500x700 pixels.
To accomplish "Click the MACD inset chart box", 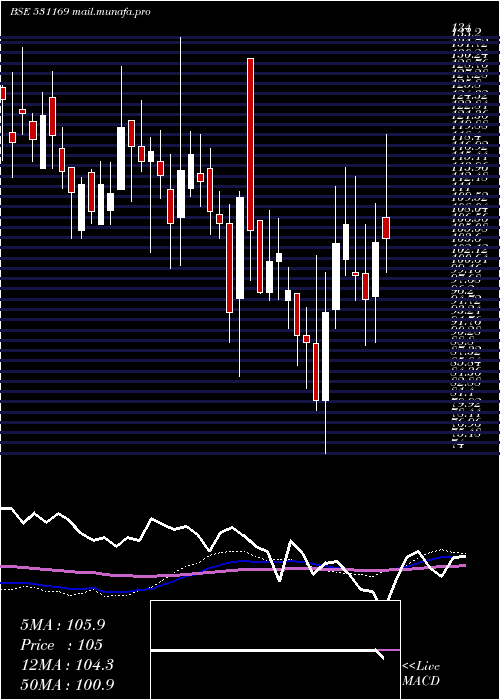I will (x=275, y=650).
